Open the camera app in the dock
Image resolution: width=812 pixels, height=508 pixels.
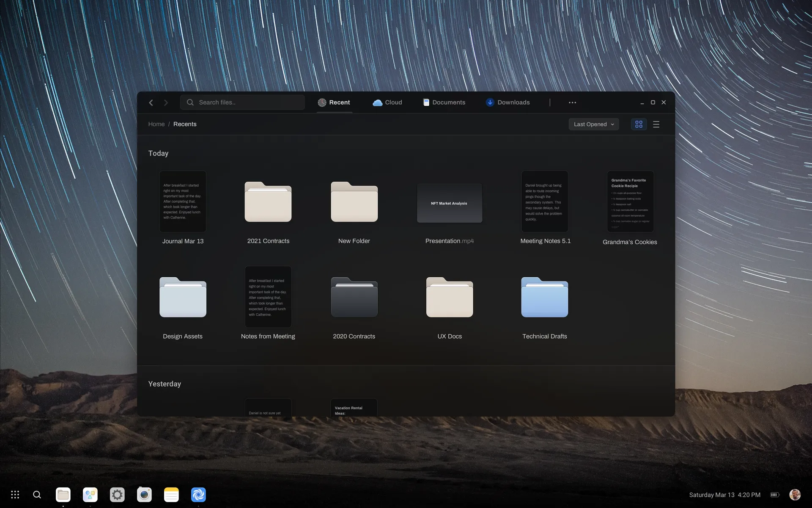pos(144,494)
